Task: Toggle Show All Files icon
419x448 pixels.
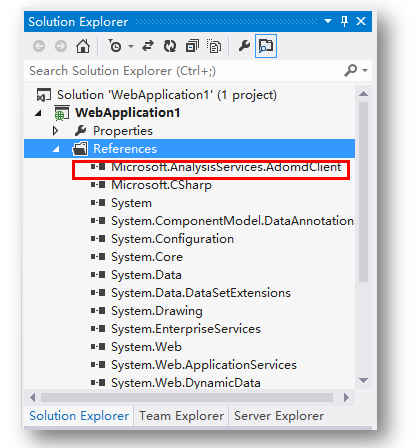Action: click(x=214, y=46)
